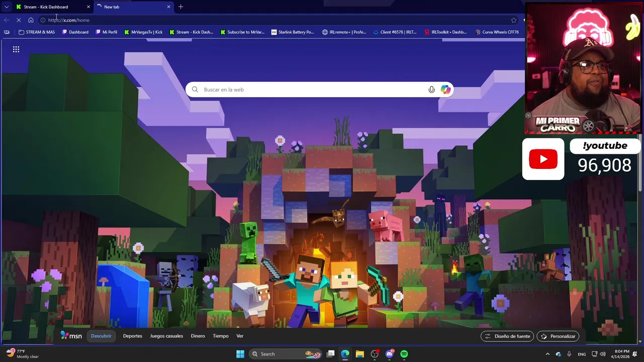Open Spotify from taskbar
This screenshot has width=644, height=362.
tap(404, 354)
